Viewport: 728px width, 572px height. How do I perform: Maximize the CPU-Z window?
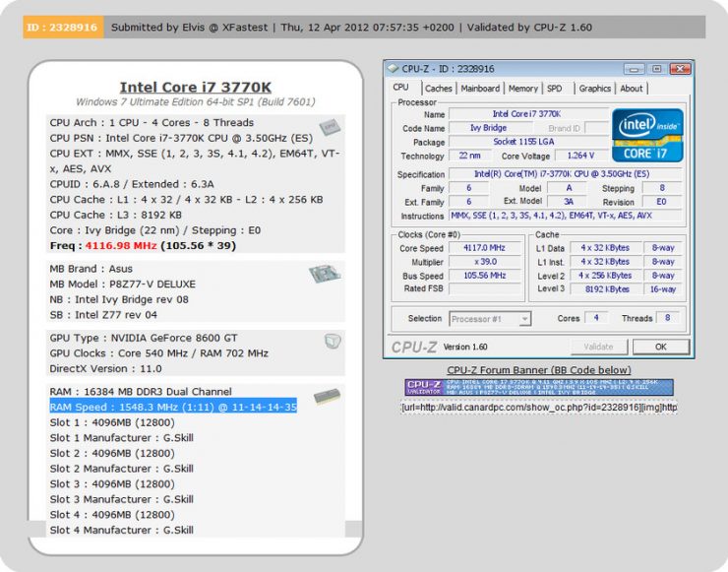(x=656, y=69)
